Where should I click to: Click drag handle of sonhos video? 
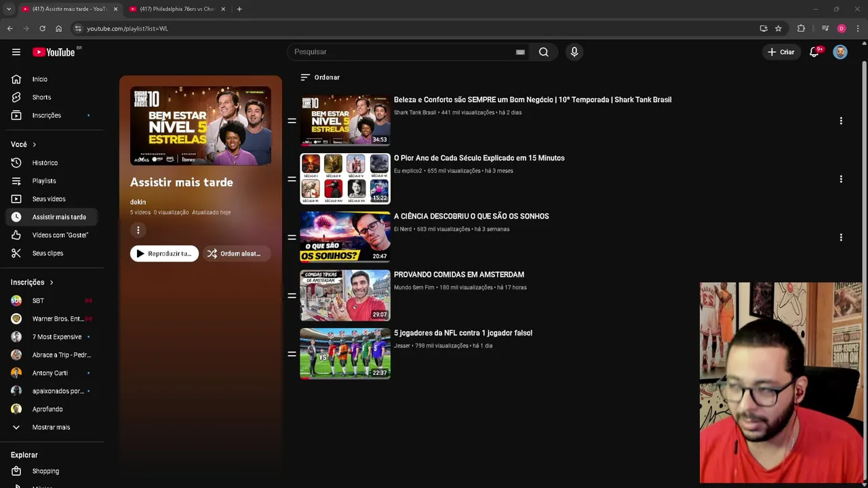point(292,237)
